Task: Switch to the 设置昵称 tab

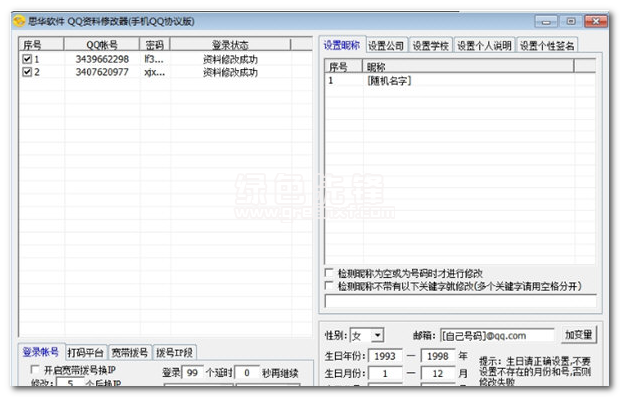Action: point(342,45)
